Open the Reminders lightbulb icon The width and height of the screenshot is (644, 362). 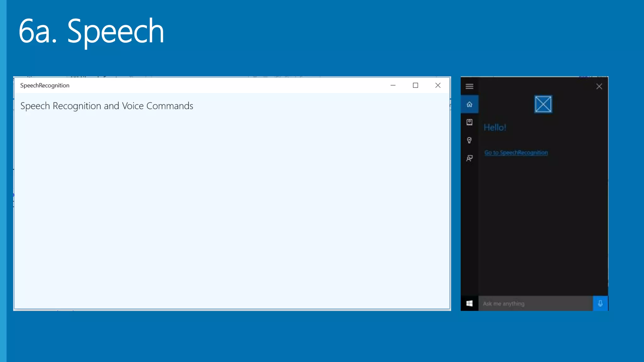(469, 140)
